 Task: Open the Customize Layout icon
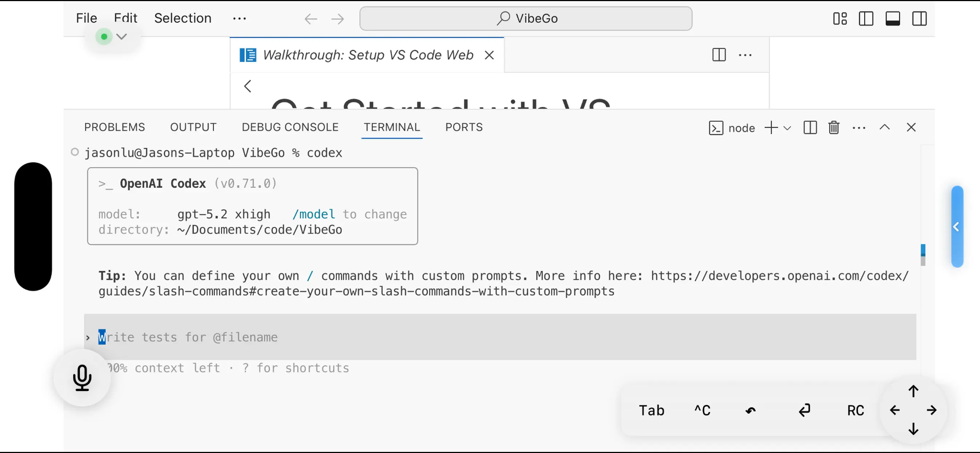coord(840,18)
